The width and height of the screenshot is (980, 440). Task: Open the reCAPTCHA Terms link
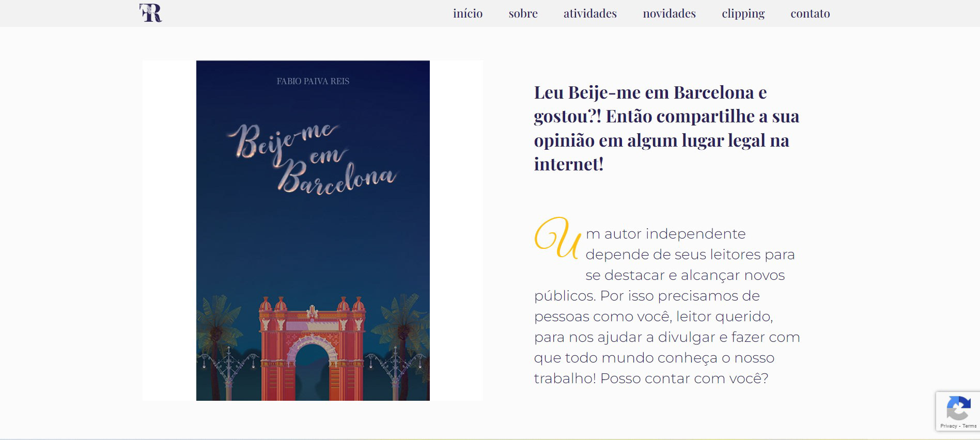coord(969,426)
